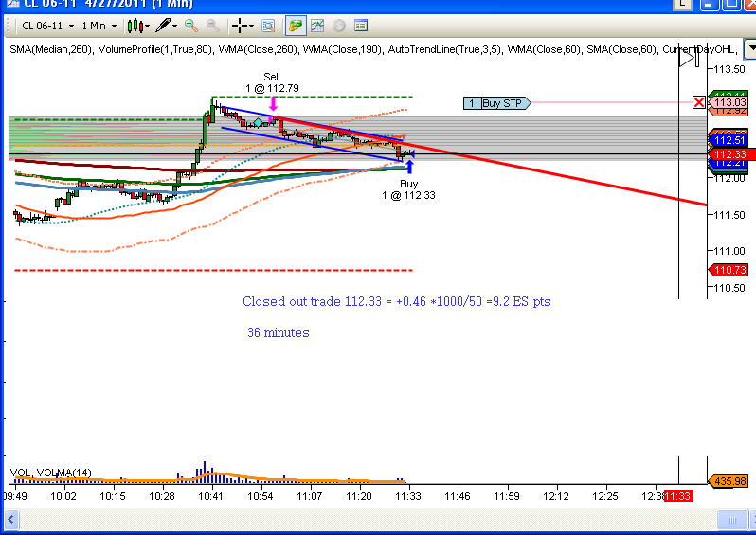Open the dropdown arrow beside CurrentDayOHL label
The width and height of the screenshot is (756, 535).
[x=750, y=49]
